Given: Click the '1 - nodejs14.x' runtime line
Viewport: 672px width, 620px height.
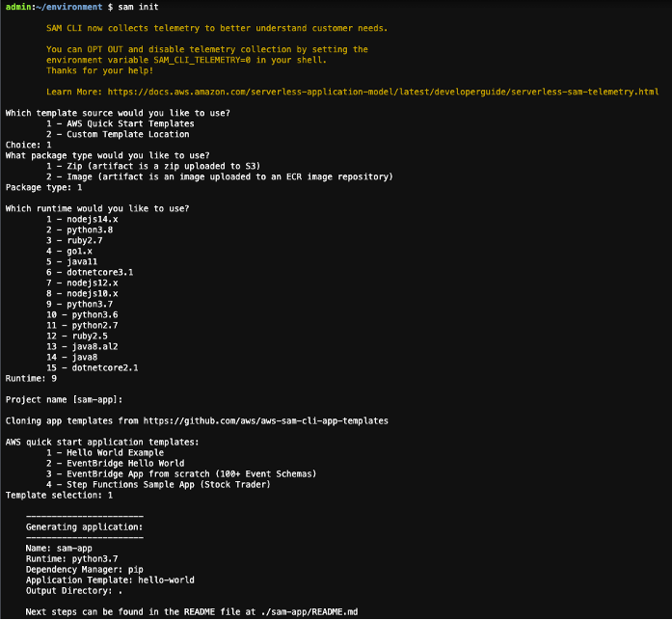Looking at the screenshot, I should 82,220.
